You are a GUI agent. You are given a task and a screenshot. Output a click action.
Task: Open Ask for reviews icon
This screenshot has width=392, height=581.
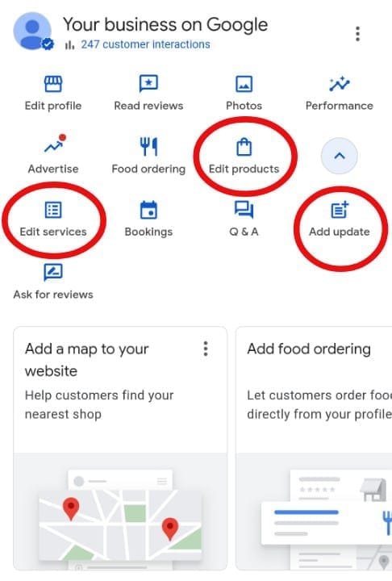53,273
